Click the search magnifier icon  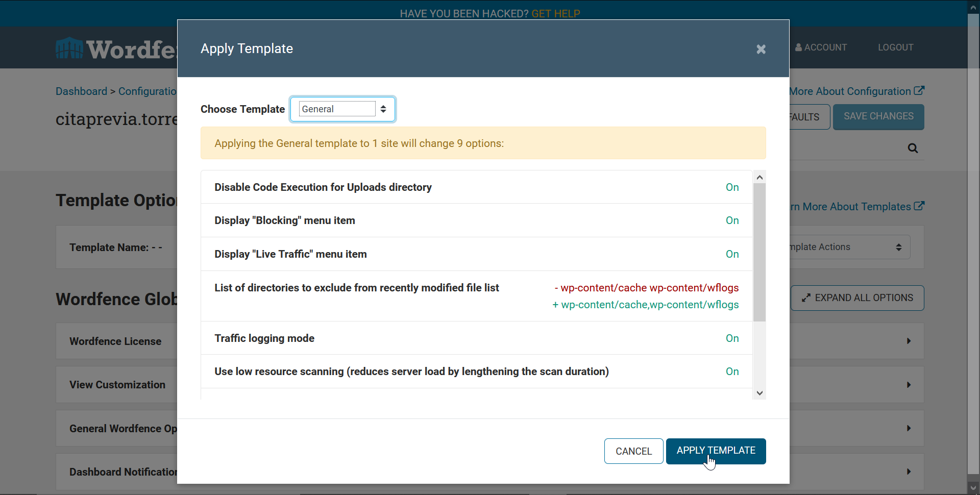tap(913, 148)
